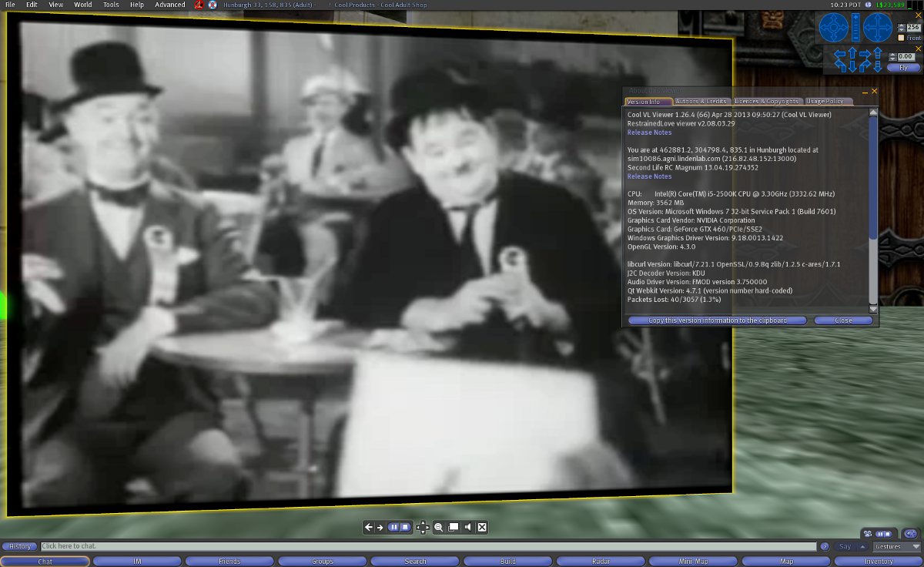Viewport: 924px width, 567px height.
Task: Click the camera zoom slider bar
Action: coord(855,29)
